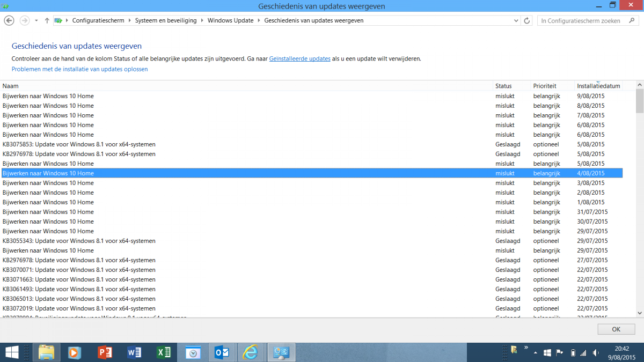Expand the chevron after Configuratiescherm
644x362 pixels.
pyautogui.click(x=129, y=20)
